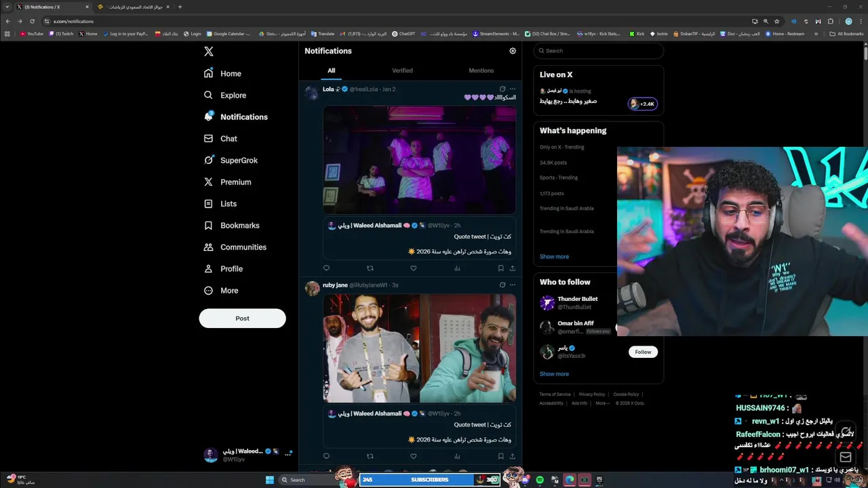The height and width of the screenshot is (488, 868).
Task: Open Communities from the sidebar
Action: coord(235,247)
